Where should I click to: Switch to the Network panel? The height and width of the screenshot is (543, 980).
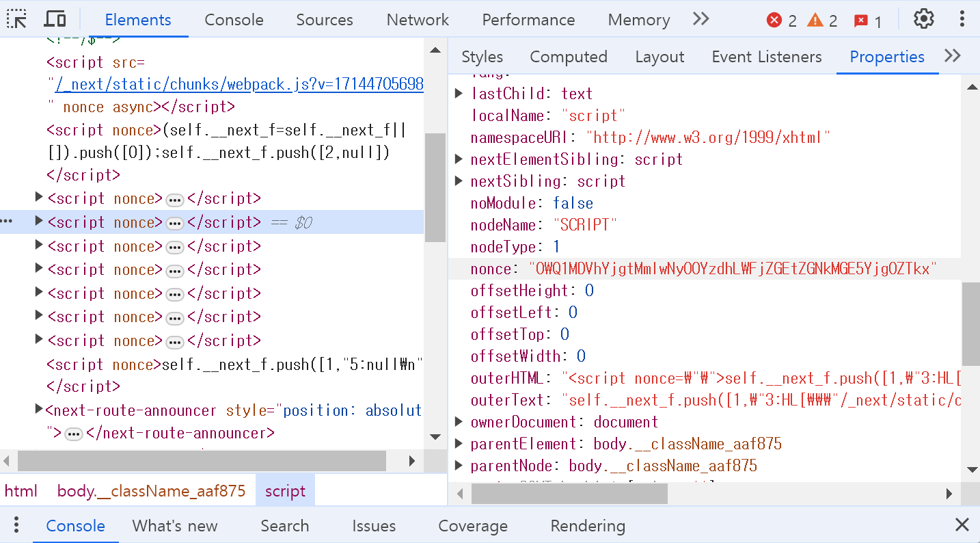click(x=417, y=20)
